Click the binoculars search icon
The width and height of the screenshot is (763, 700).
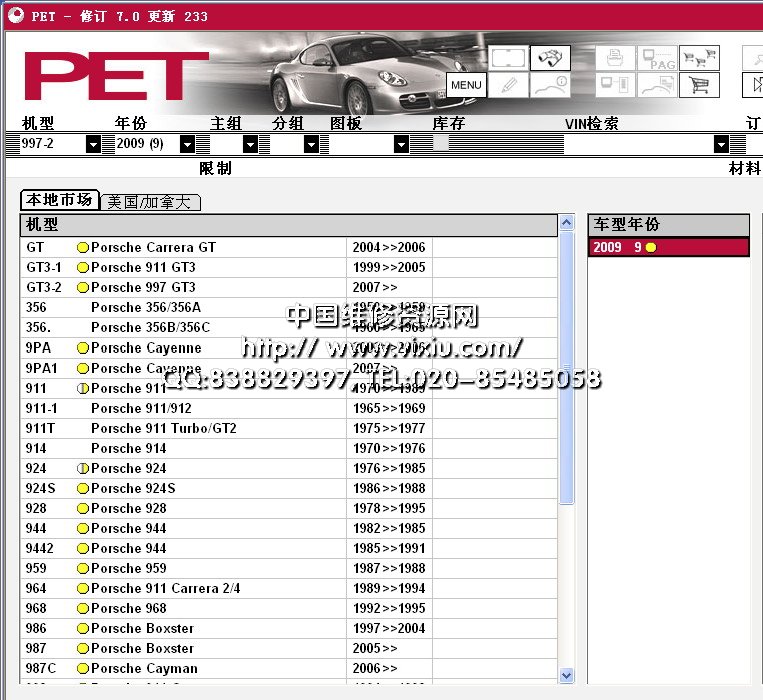pyautogui.click(x=550, y=58)
